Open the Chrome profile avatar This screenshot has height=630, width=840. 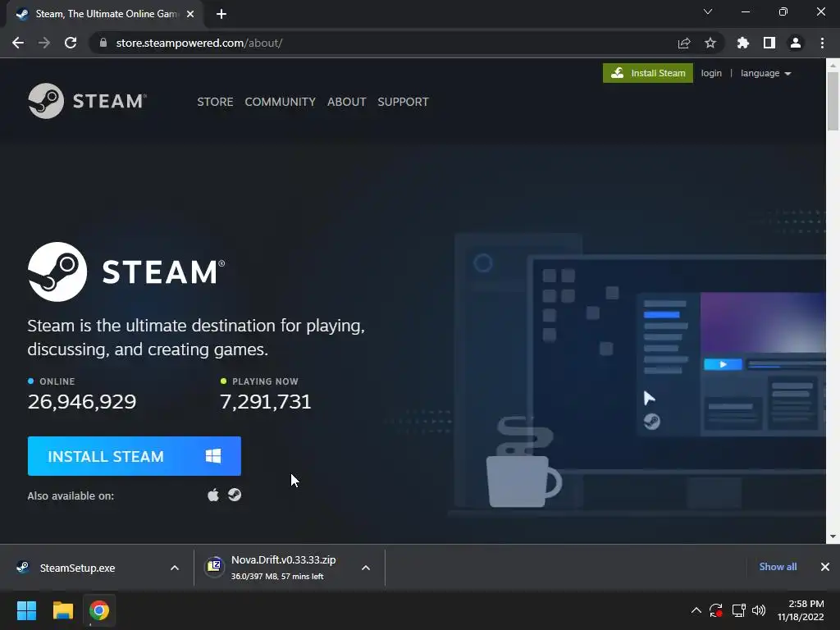(796, 43)
